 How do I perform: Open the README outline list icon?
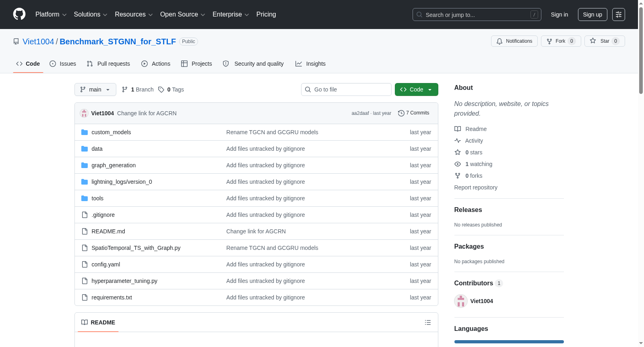click(x=428, y=322)
